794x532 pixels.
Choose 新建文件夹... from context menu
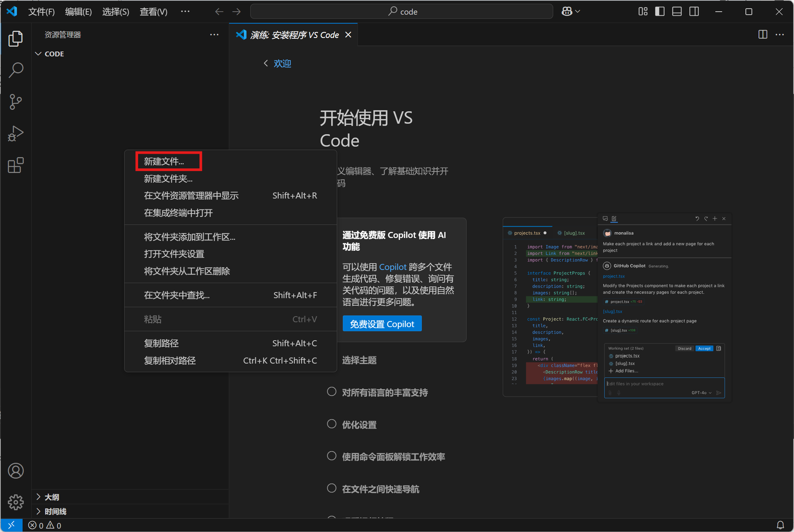168,179
